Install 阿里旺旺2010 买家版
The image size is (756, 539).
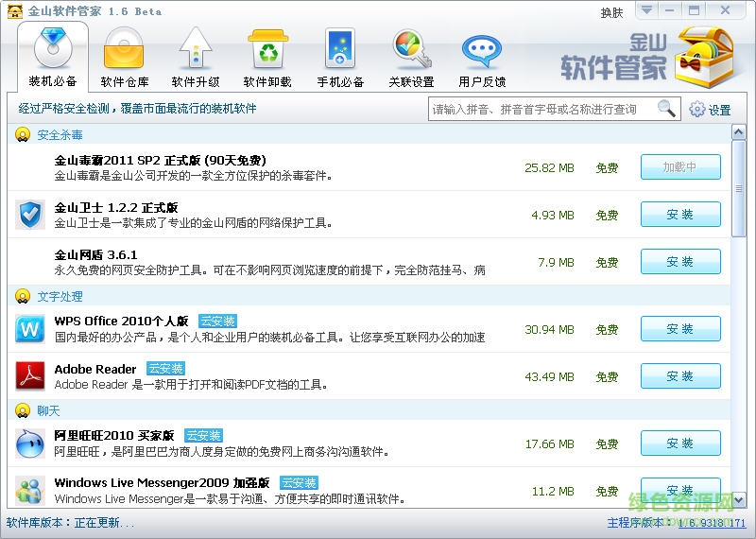pyautogui.click(x=680, y=443)
